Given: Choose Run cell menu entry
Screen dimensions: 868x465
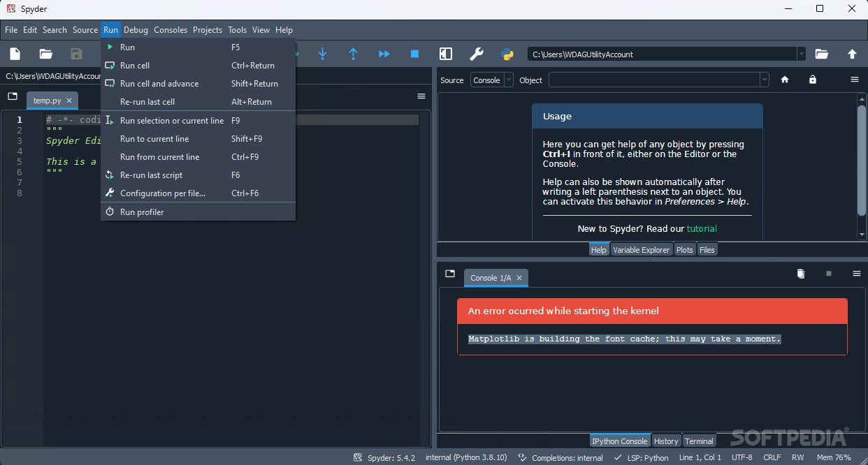Looking at the screenshot, I should coord(198,66).
